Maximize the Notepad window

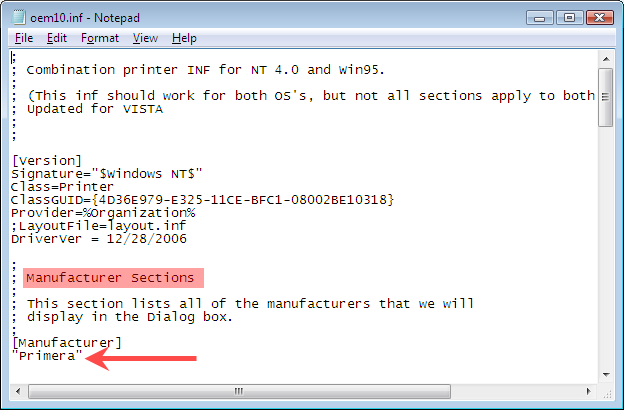point(569,18)
